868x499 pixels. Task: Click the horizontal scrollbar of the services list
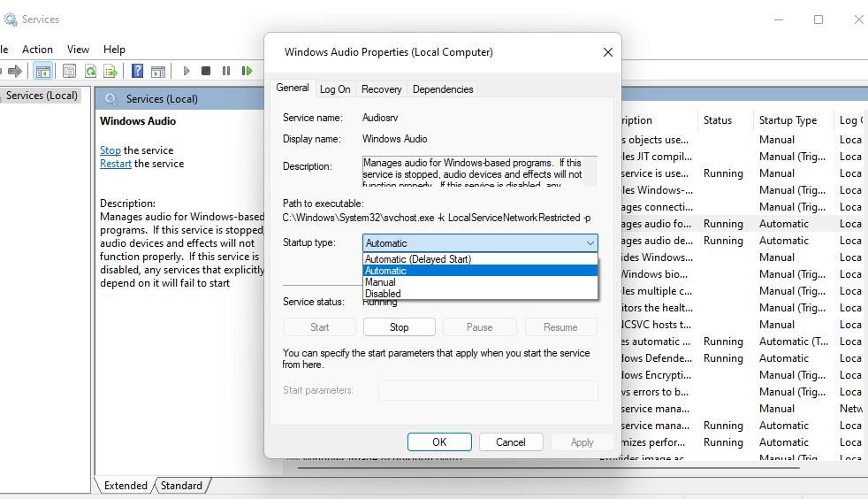(x=548, y=468)
